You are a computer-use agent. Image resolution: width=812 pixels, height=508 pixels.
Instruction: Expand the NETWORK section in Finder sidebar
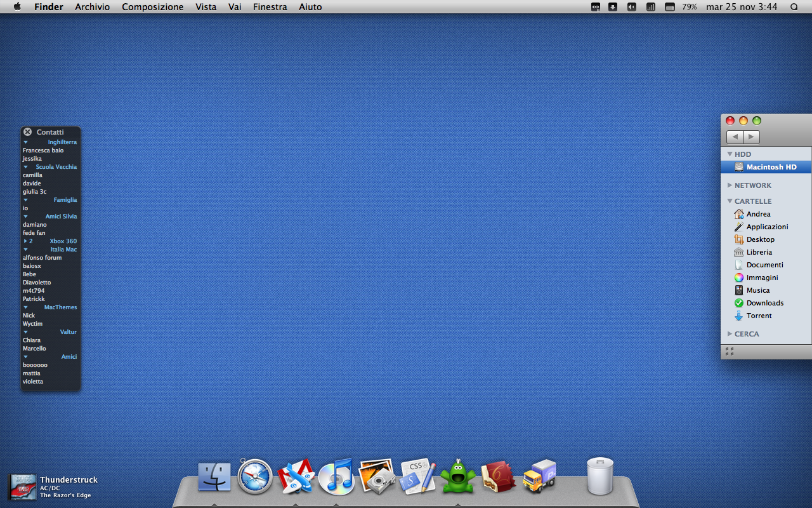pos(730,185)
